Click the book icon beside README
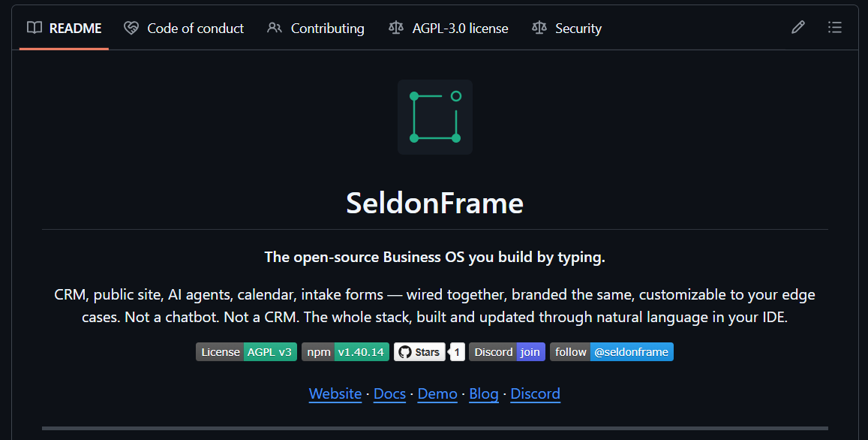 click(35, 28)
